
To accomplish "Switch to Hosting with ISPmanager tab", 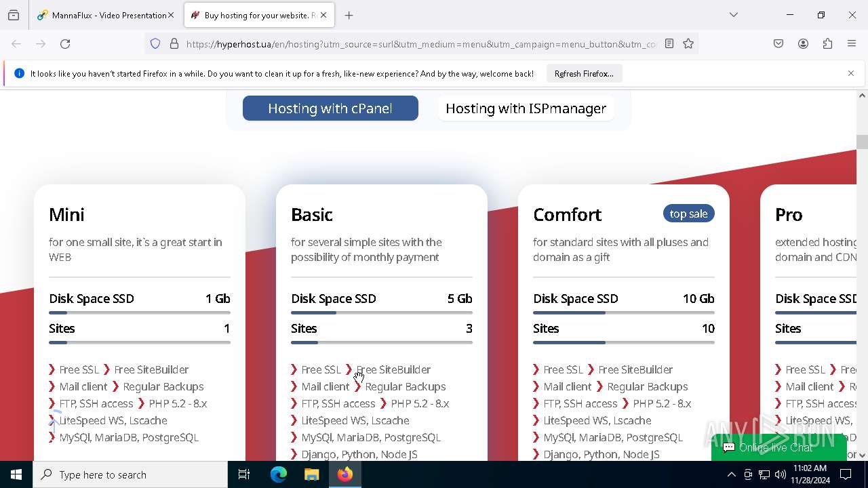I will pos(526,108).
